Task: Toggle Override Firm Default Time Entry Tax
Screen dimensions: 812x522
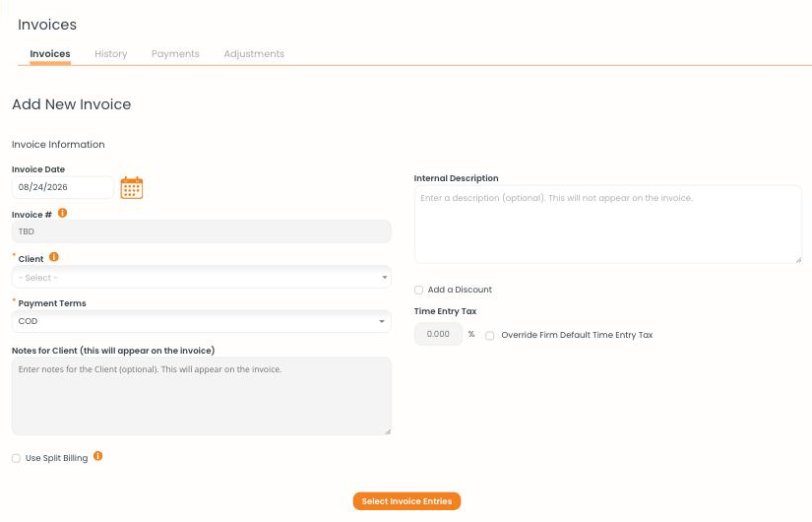Action: pos(489,336)
